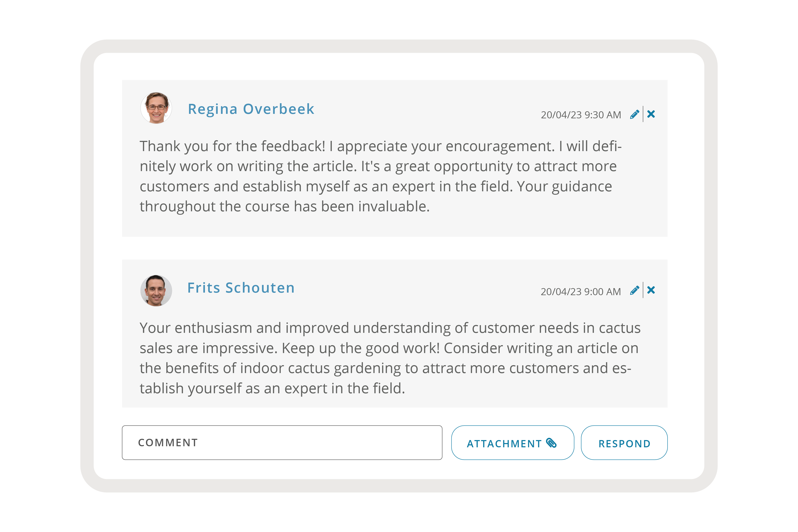Click the 9:30 AM timestamp

(581, 115)
